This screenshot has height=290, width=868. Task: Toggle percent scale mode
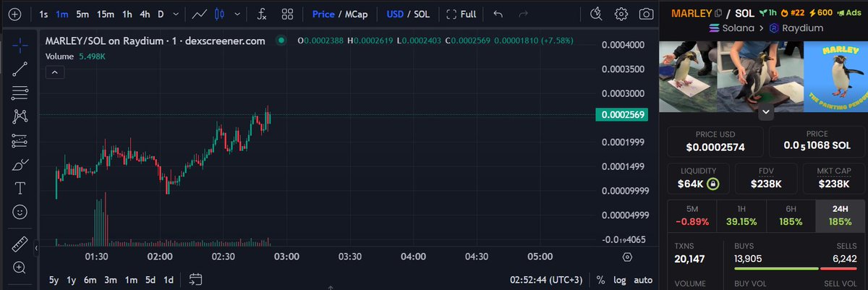click(600, 280)
